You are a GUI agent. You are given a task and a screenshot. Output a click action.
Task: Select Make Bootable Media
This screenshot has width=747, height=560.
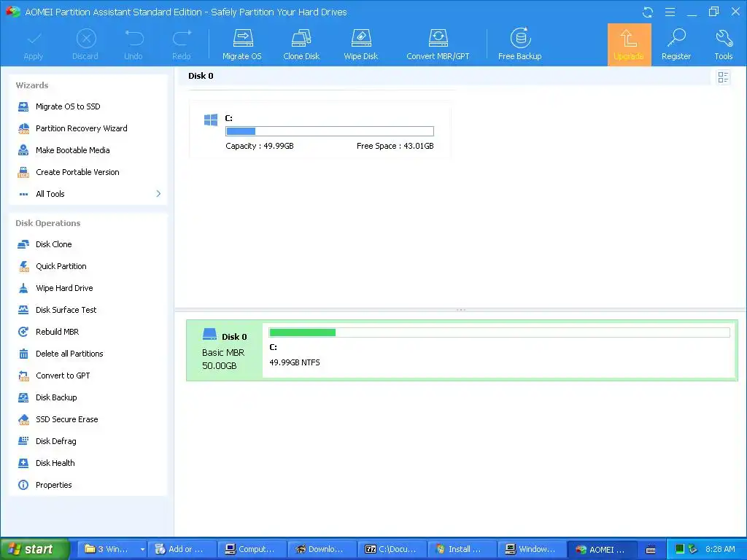click(72, 150)
